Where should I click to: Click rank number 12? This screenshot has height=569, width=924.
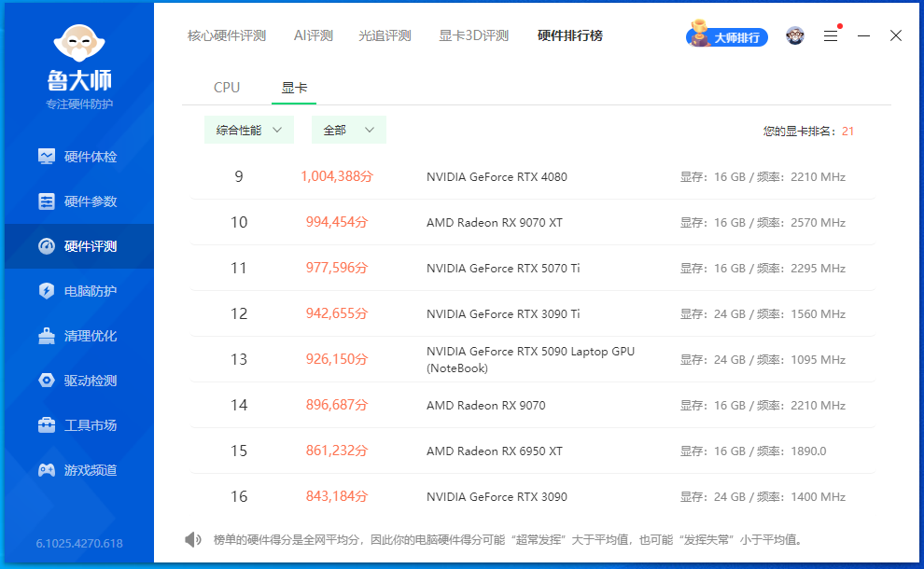(239, 313)
